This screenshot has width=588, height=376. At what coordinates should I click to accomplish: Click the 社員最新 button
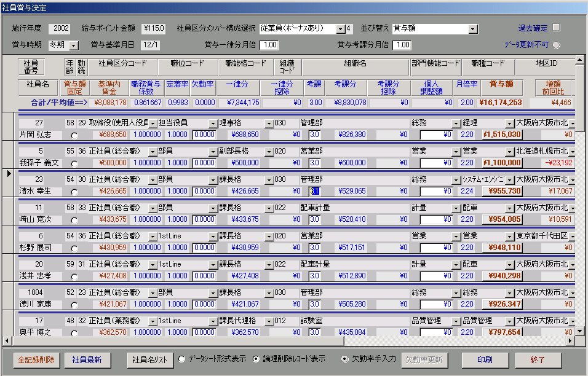click(x=87, y=360)
